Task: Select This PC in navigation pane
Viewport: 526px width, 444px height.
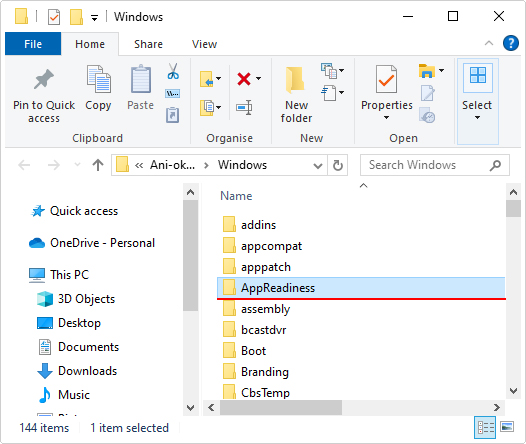Action: coord(59,275)
